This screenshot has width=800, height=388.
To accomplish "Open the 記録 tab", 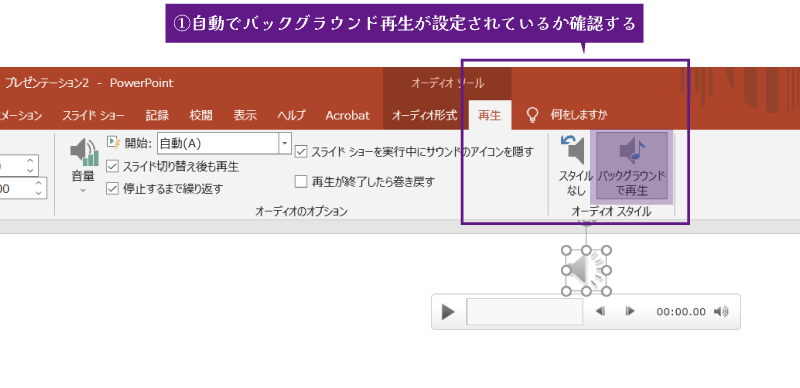I will click(157, 115).
